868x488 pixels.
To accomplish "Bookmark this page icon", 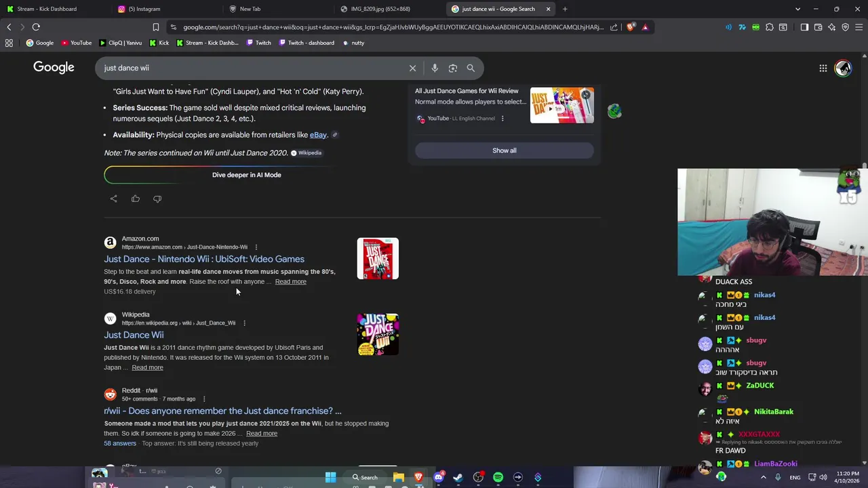I will coord(155,27).
